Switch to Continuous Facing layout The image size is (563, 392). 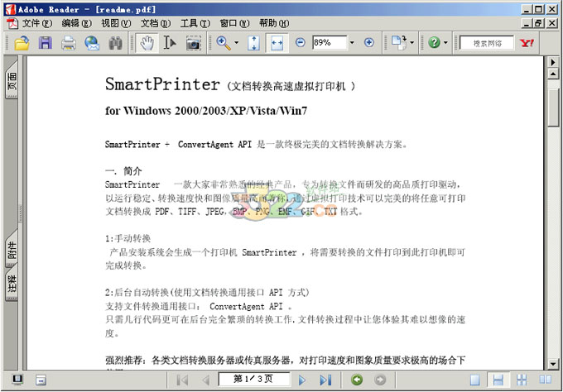[522, 380]
